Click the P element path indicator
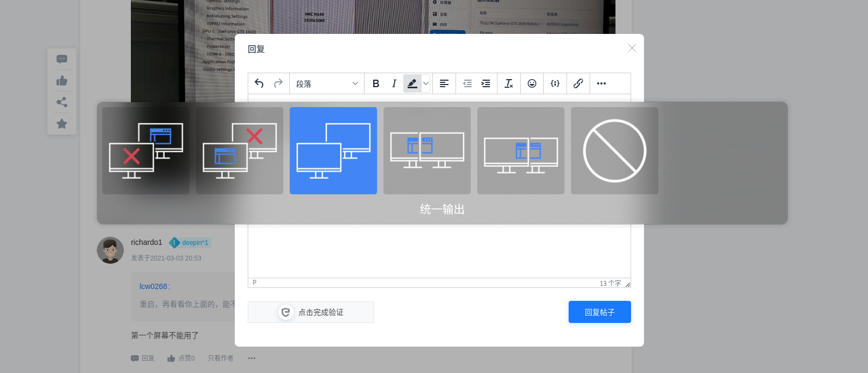Screen dimensions: 868x373 [x=255, y=283]
